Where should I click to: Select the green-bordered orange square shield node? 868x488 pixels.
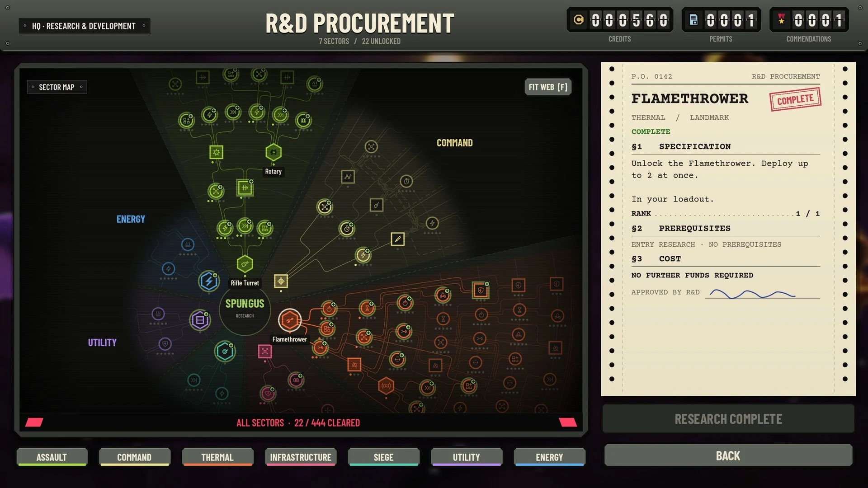[480, 290]
